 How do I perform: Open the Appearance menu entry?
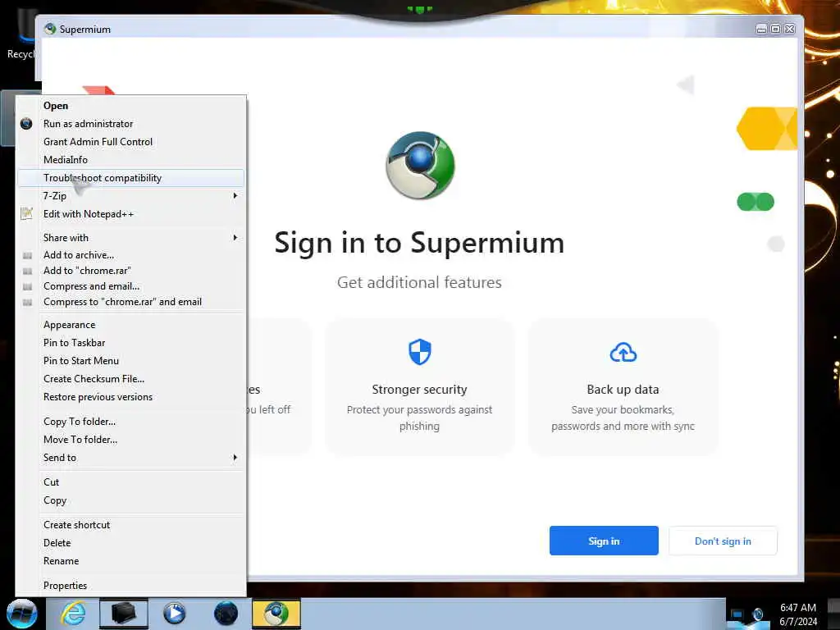(x=130, y=325)
